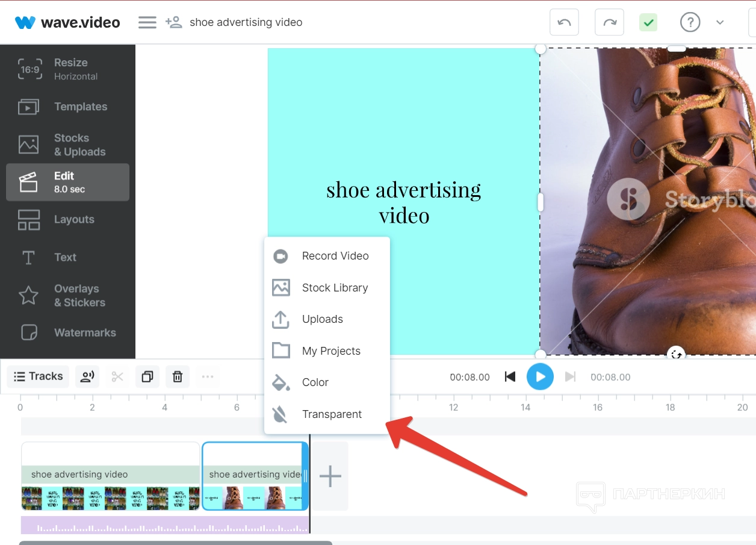The height and width of the screenshot is (545, 756).
Task: Click the undo arrow button
Action: click(x=564, y=23)
